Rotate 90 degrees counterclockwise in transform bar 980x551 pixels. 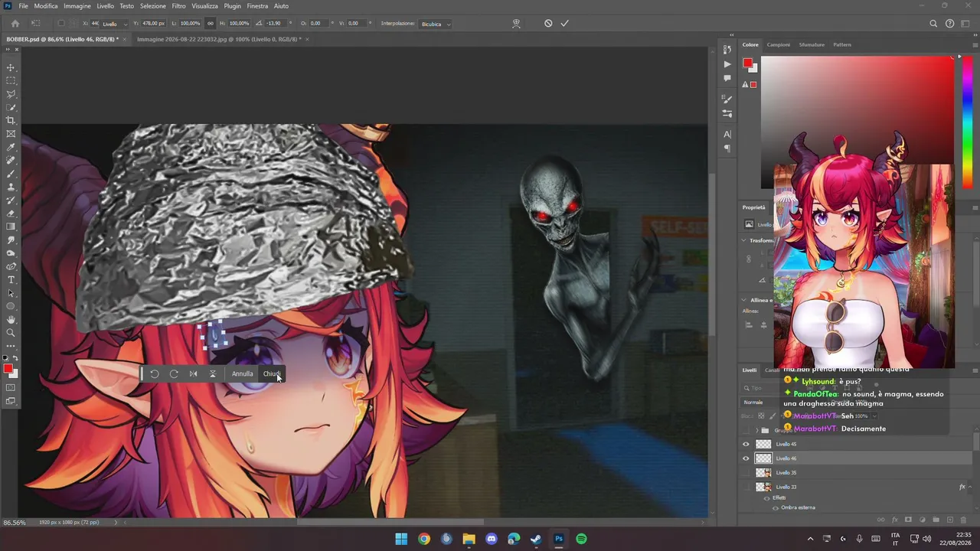click(155, 373)
